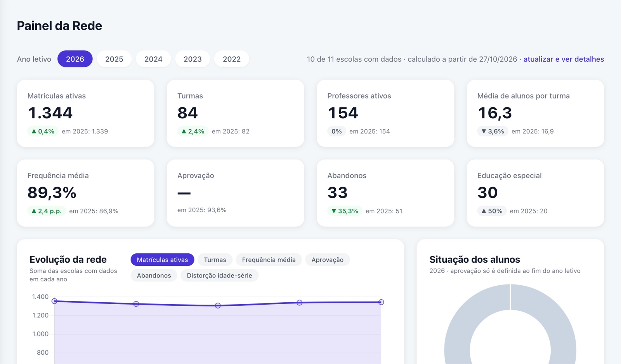Screen dimensions: 621x364
Task: Select Distorção idade-série chart filter
Action: (x=219, y=276)
